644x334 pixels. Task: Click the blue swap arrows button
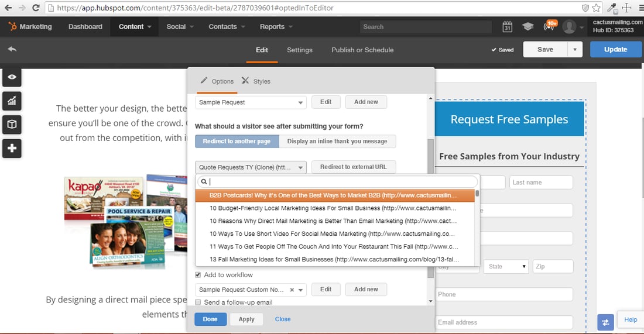coord(606,322)
